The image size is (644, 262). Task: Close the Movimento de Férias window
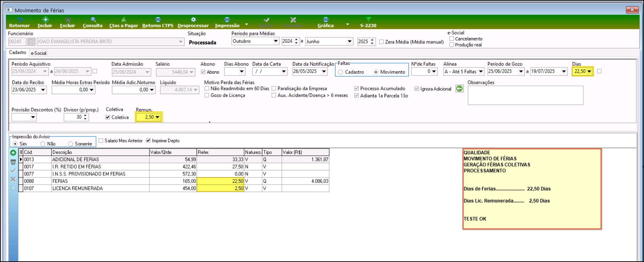(x=632, y=10)
